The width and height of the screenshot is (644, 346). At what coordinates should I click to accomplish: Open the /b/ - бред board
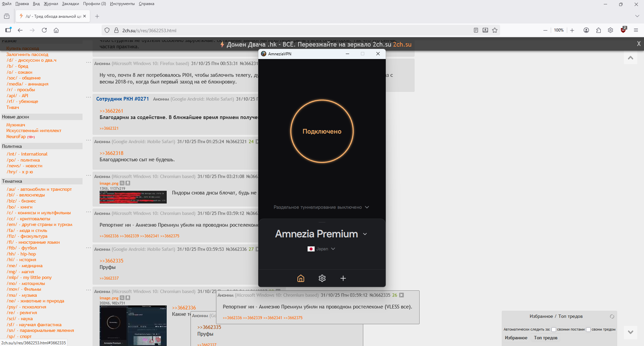[17, 66]
